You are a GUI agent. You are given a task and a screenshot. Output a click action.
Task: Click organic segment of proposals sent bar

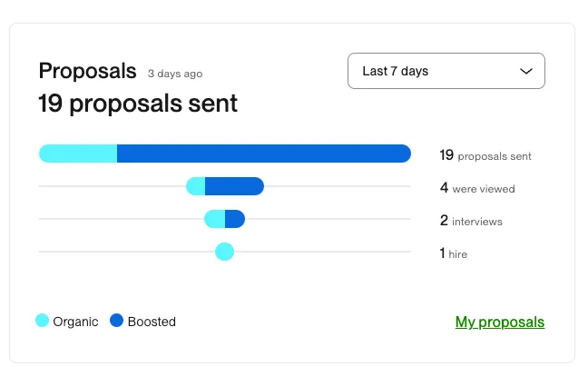coord(78,154)
